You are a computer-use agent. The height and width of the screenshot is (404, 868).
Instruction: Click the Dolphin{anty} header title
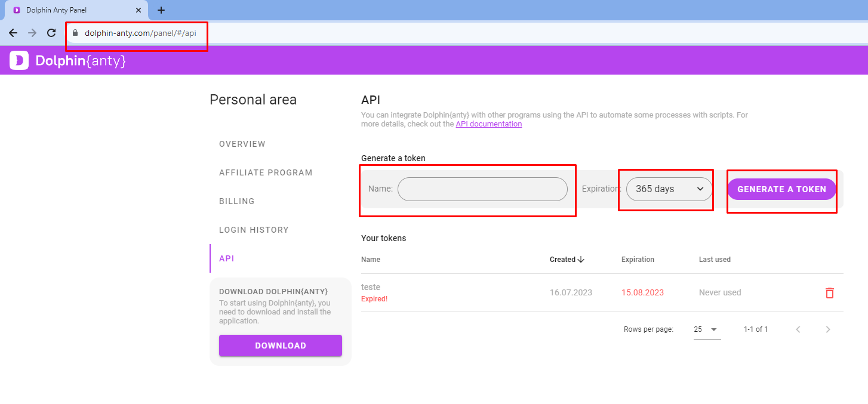click(81, 60)
